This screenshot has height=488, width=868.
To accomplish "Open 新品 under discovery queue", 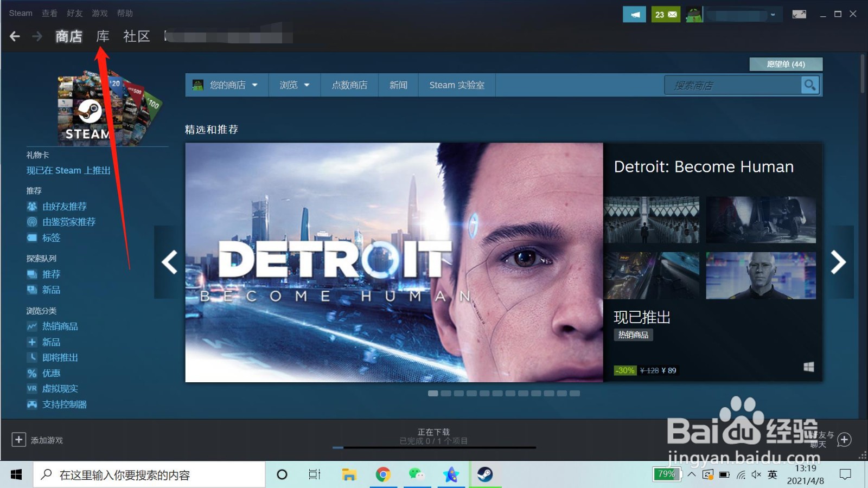I will 51,290.
